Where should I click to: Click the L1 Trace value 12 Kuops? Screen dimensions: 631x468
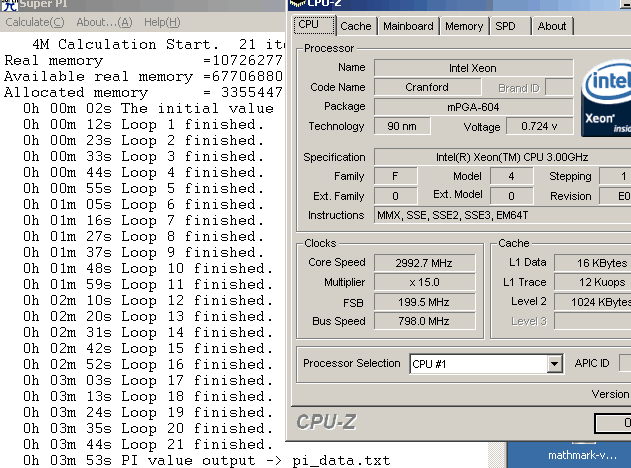[x=592, y=282]
